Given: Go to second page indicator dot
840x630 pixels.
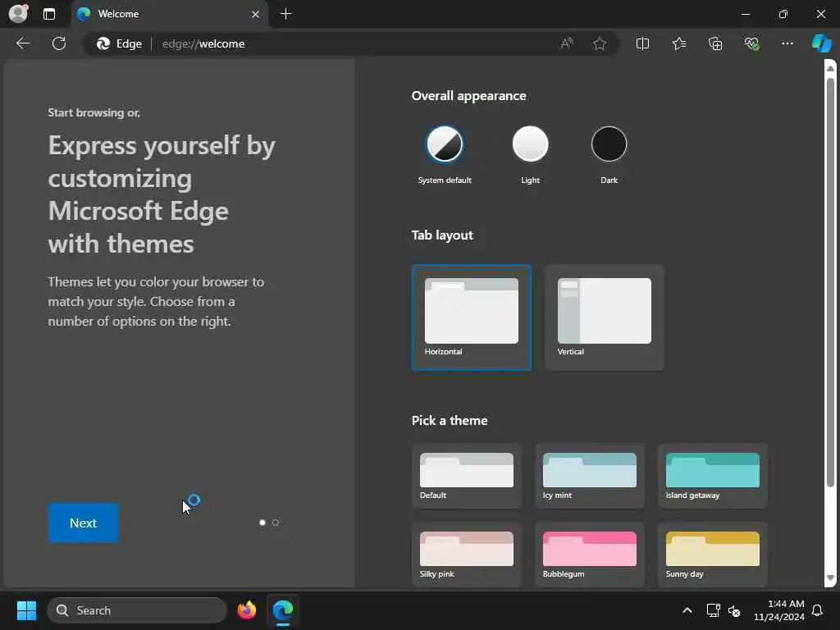Looking at the screenshot, I should pyautogui.click(x=276, y=523).
